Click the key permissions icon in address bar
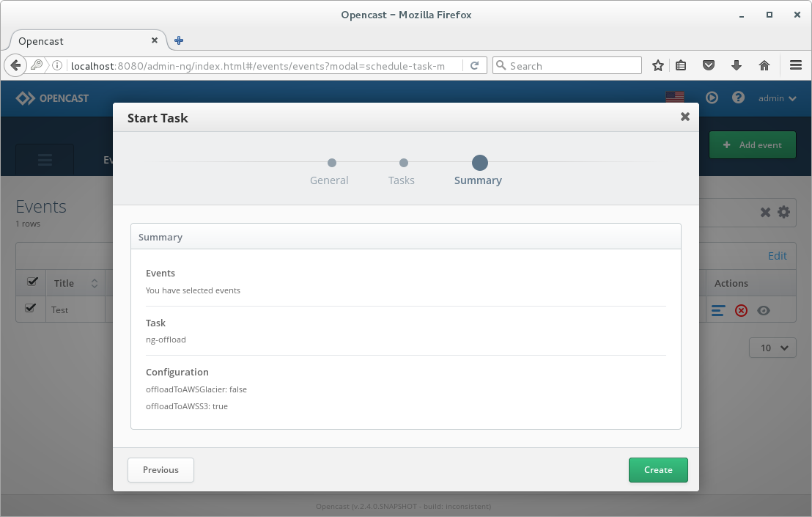The image size is (812, 517). click(36, 65)
